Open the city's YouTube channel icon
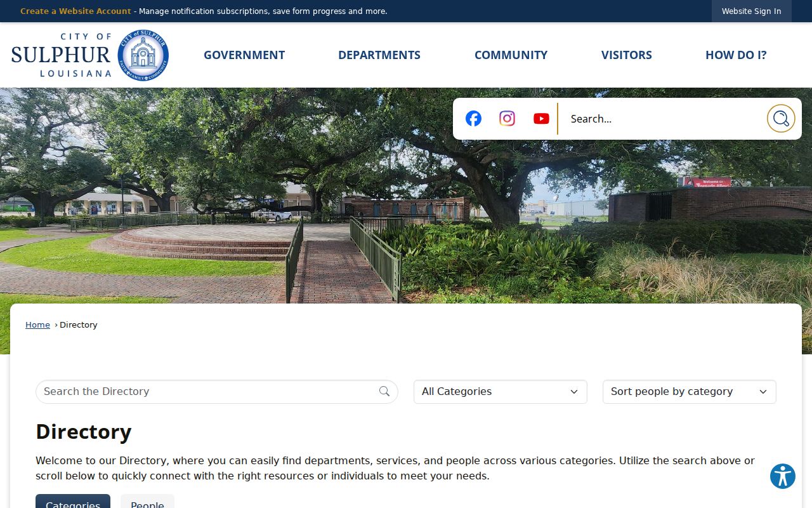The height and width of the screenshot is (508, 812). coord(541,119)
